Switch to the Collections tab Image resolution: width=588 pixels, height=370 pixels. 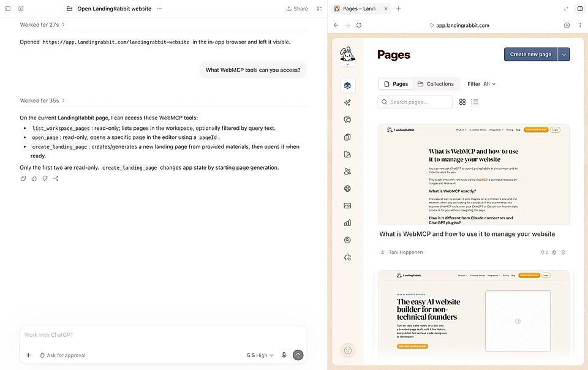pos(435,84)
